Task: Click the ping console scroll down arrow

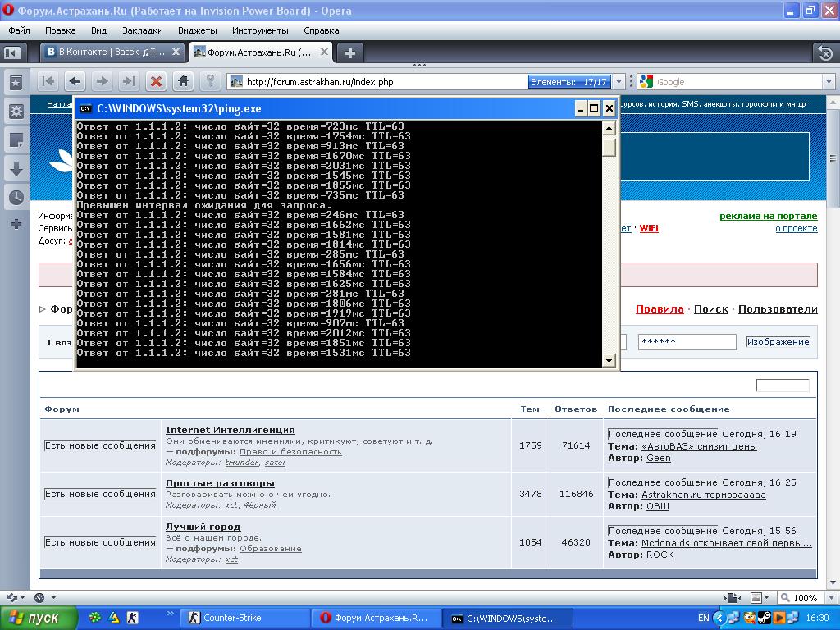Action: coord(609,361)
